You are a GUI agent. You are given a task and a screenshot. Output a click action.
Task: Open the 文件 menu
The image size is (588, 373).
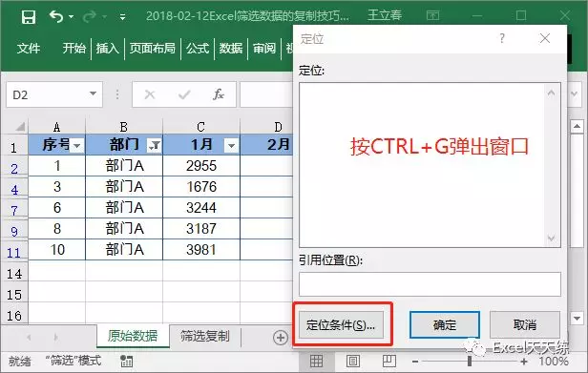coord(29,48)
